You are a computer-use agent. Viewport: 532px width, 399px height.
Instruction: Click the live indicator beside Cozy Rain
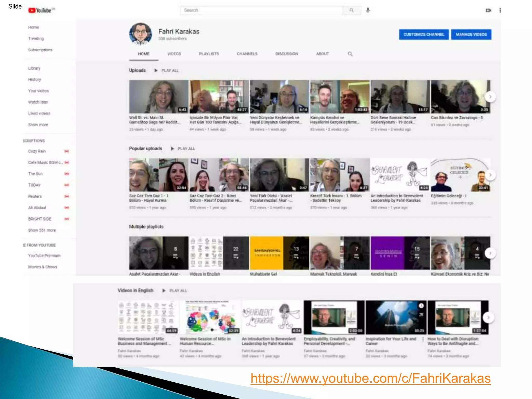[x=67, y=151]
